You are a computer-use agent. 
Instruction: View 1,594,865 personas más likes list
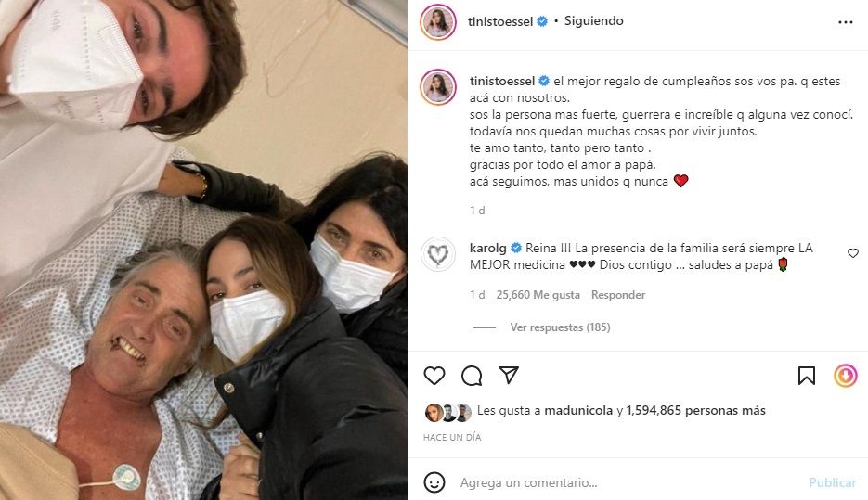tap(696, 410)
